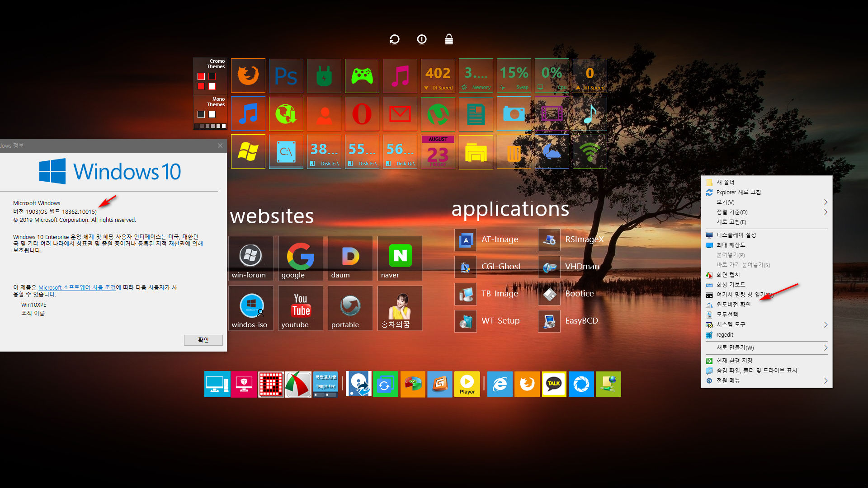Click the padlock lock icon at top
Screen dimensions: 868x488
click(x=448, y=39)
